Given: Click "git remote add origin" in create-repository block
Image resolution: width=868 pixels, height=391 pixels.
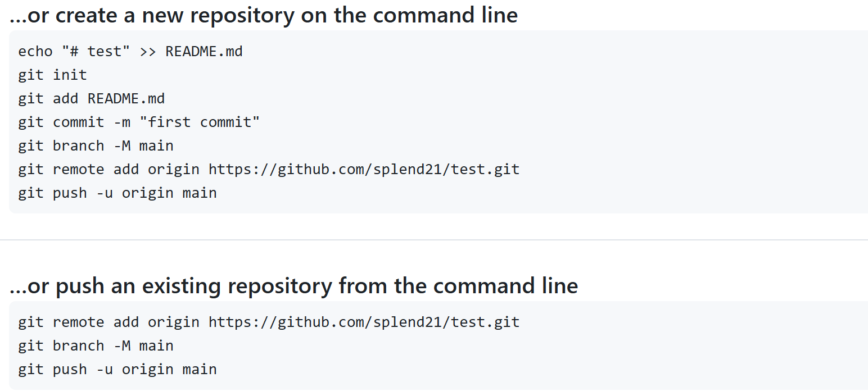Looking at the screenshot, I should pyautogui.click(x=108, y=170).
